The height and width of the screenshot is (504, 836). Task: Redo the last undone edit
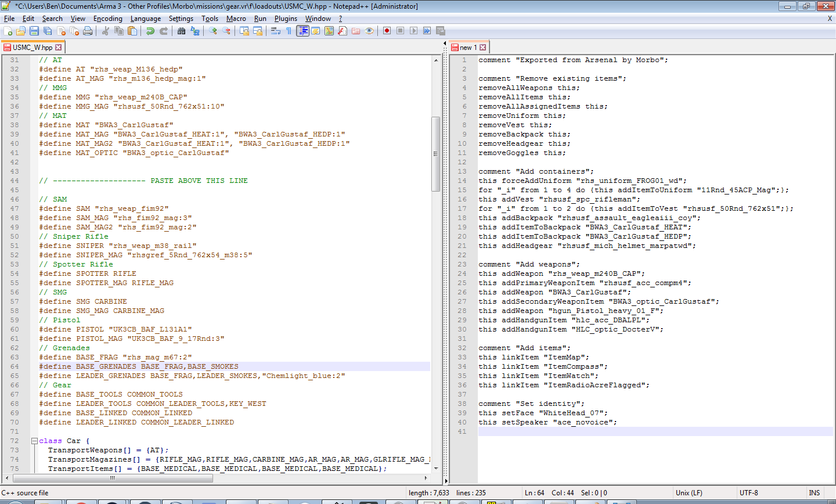click(x=163, y=31)
